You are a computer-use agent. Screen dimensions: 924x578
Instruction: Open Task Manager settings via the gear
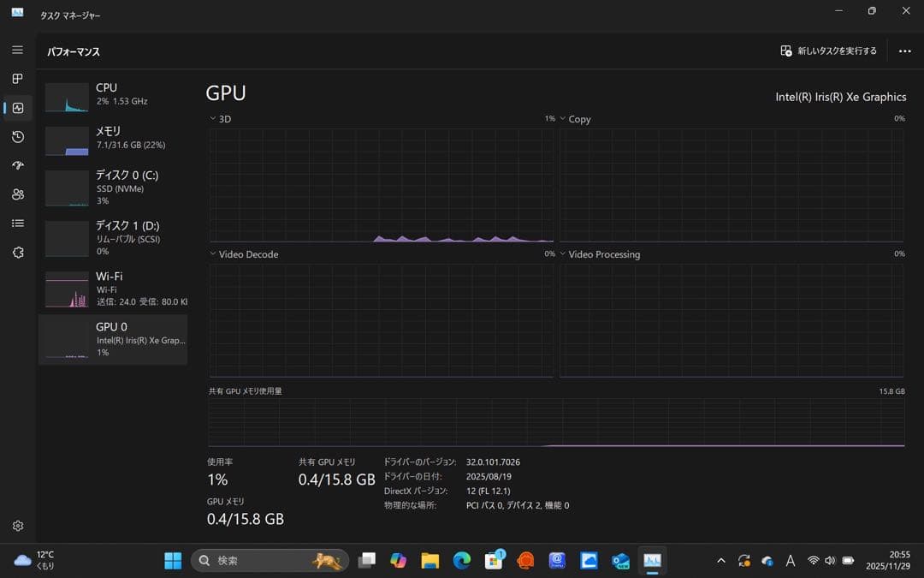coord(17,526)
